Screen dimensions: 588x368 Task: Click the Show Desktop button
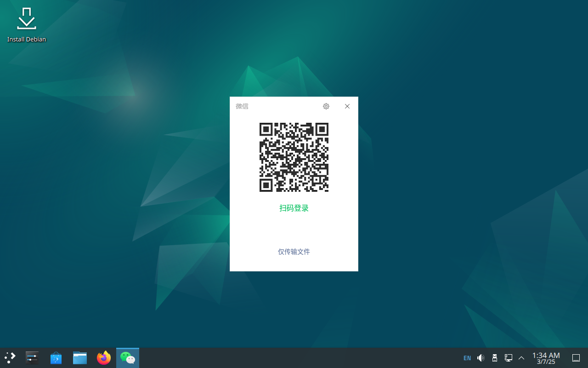click(x=576, y=358)
